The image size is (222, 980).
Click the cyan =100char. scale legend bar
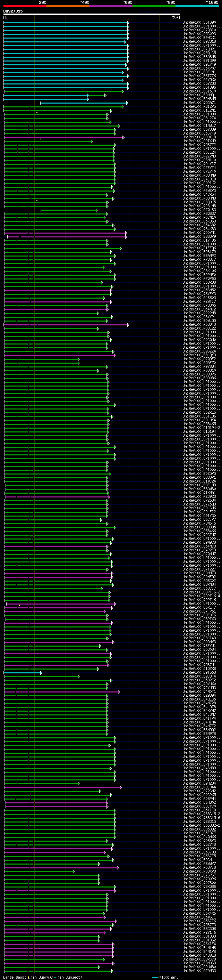(x=155, y=977)
